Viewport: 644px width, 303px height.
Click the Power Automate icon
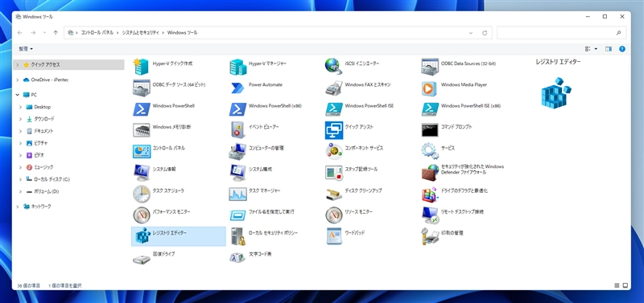(237, 88)
